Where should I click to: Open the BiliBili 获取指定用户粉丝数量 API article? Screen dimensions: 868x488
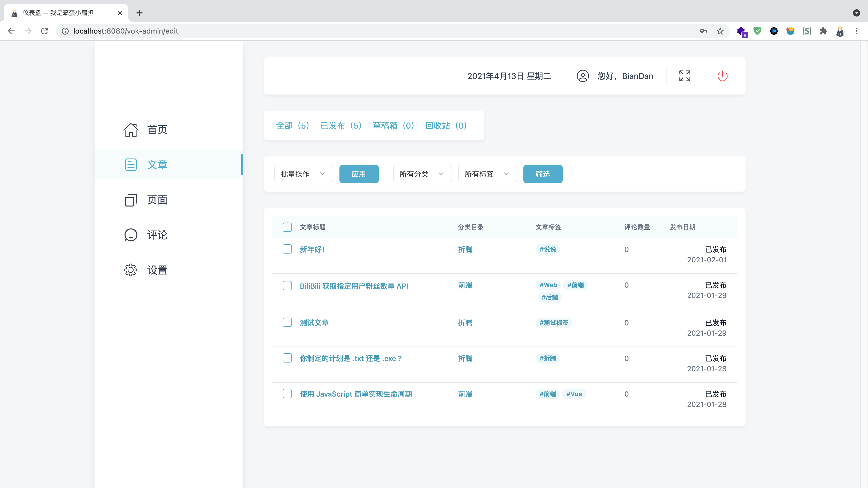[354, 286]
